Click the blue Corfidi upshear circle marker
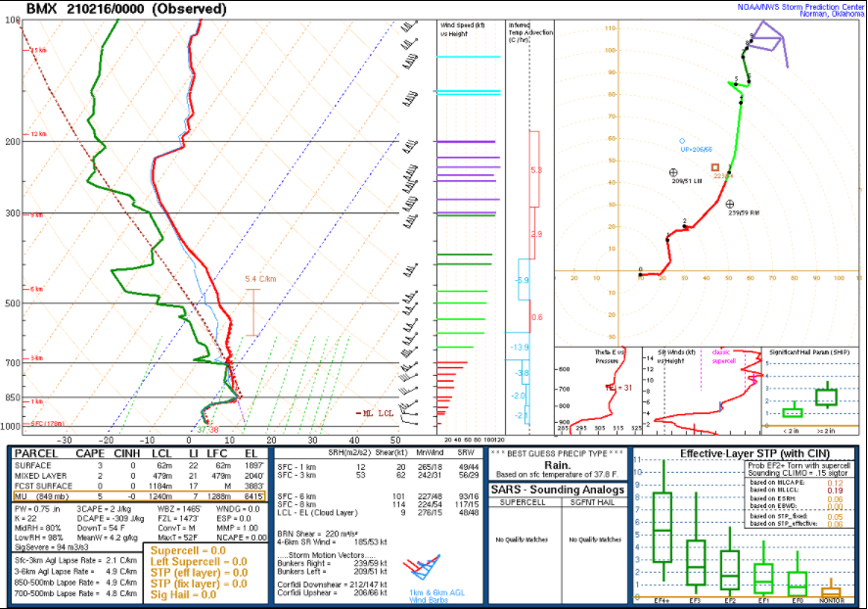Image resolution: width=868 pixels, height=609 pixels. pos(682,141)
